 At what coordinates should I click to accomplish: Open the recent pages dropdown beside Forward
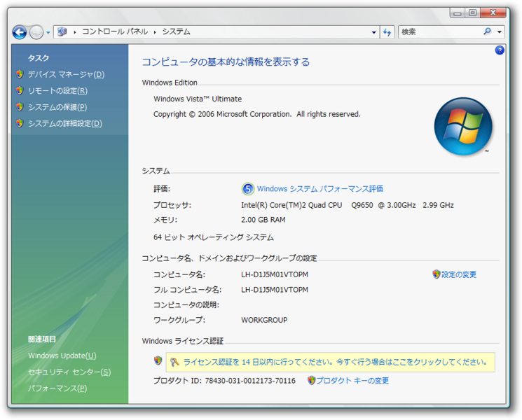48,33
